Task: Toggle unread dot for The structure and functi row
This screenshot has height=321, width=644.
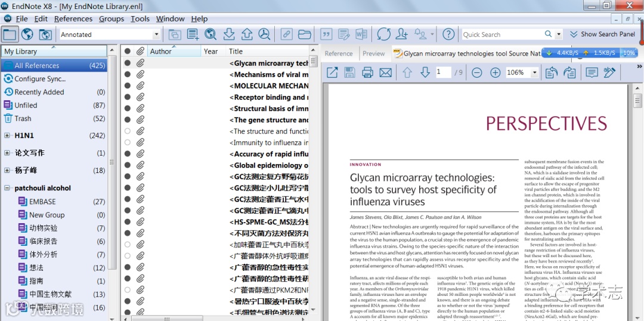Action: (x=128, y=131)
